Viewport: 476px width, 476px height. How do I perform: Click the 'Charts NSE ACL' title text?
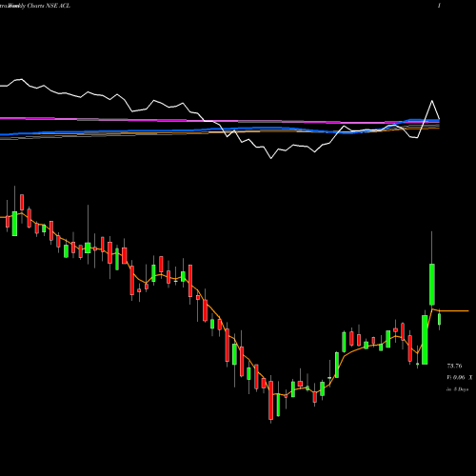[49, 6]
